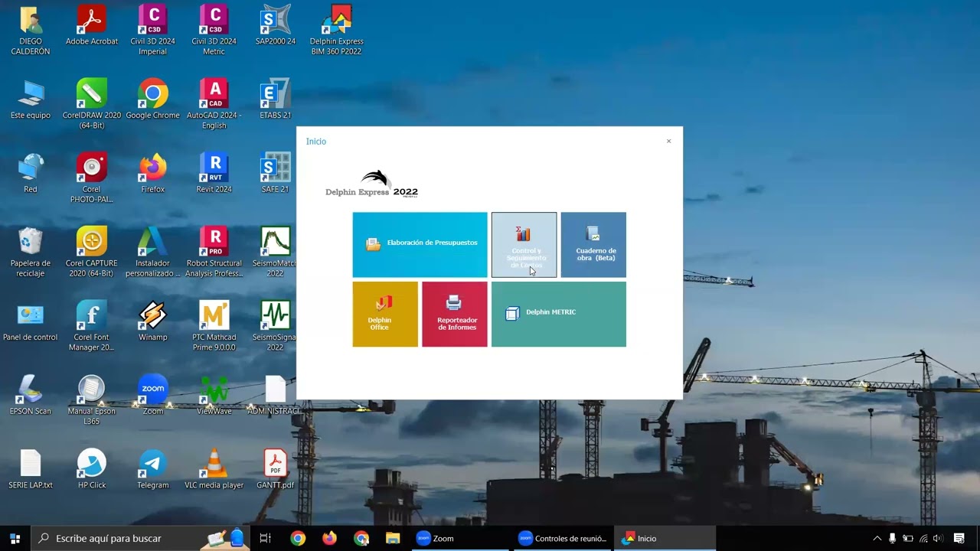The width and height of the screenshot is (980, 551).
Task: Select the HP Click desktop icon
Action: tap(92, 469)
